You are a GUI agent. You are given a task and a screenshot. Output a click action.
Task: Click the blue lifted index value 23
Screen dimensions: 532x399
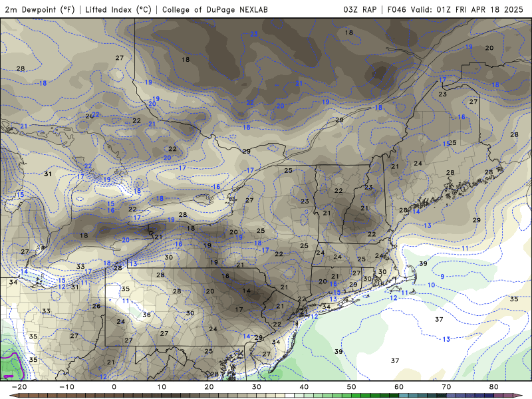(x=254, y=34)
